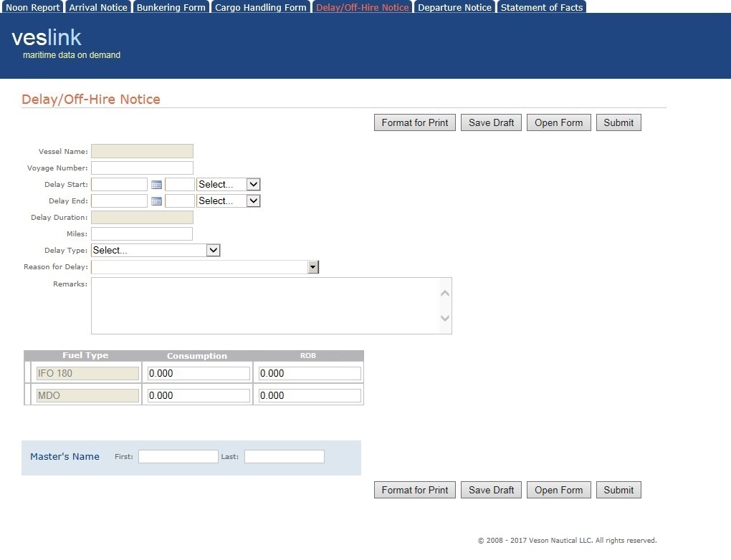Submit the Delay/Off-Hire Notice
Viewport: 731px width, 560px height.
pyautogui.click(x=618, y=122)
